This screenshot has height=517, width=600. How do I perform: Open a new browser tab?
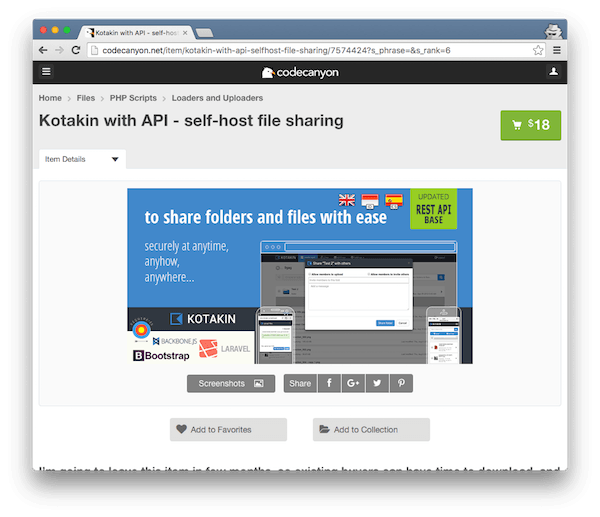(x=205, y=33)
